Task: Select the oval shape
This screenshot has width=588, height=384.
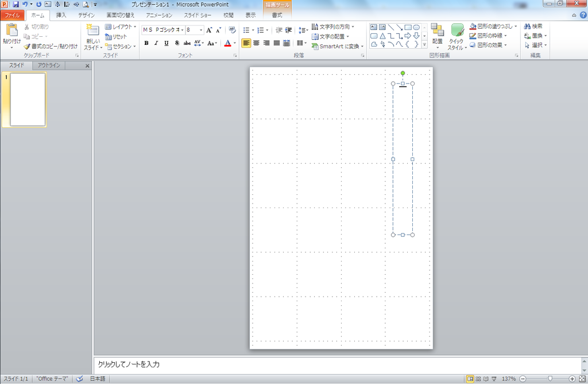Action: 416,27
